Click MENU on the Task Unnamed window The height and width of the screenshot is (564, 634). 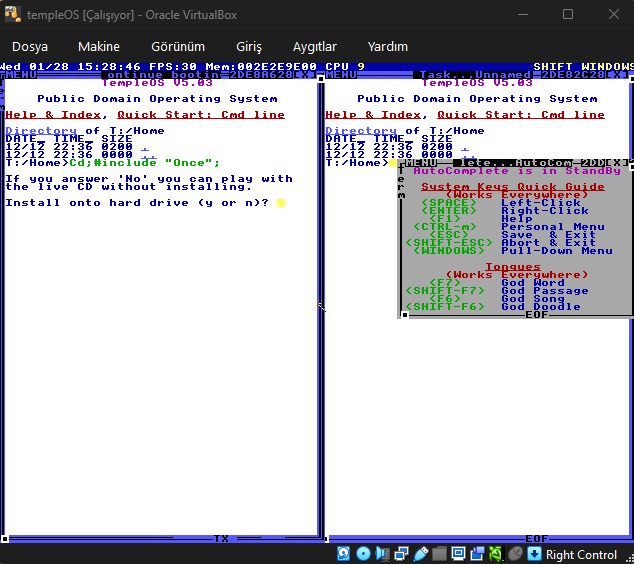[341, 74]
